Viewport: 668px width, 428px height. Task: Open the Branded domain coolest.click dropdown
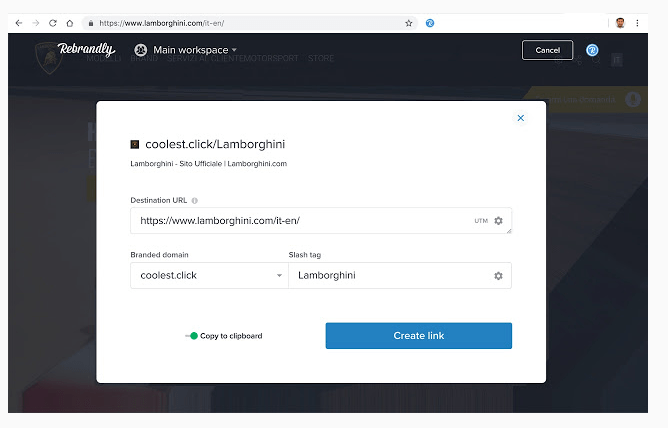(209, 276)
